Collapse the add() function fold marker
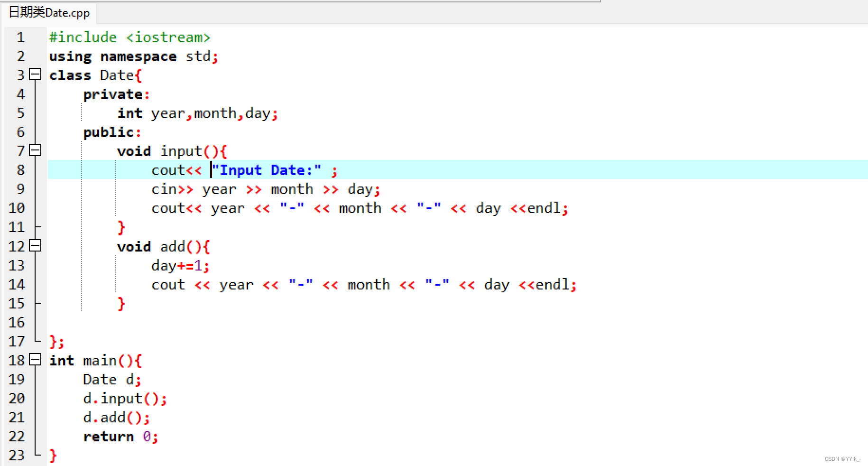Screen dimensions: 868x466 click(35, 246)
